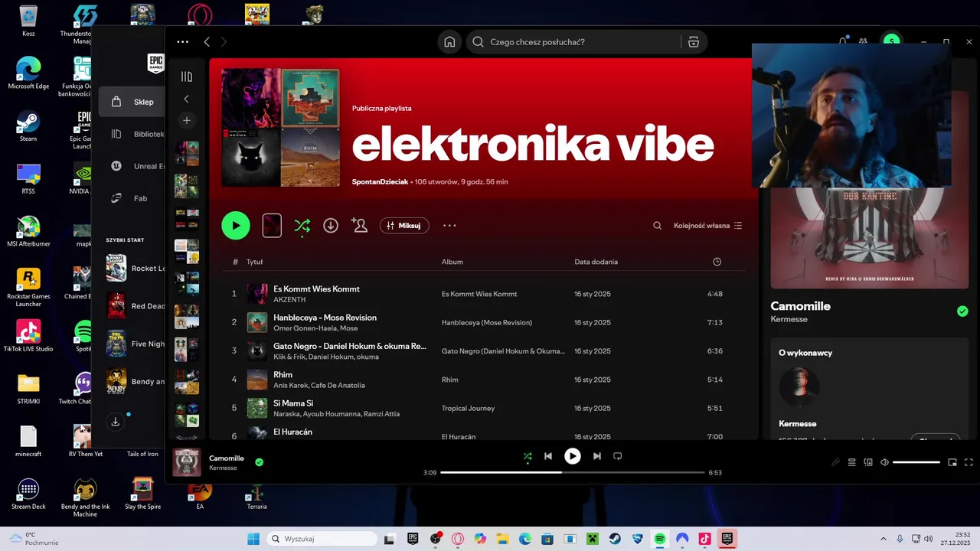This screenshot has width=980, height=551.
Task: Open Epic Games downloads icon
Action: pos(116,422)
